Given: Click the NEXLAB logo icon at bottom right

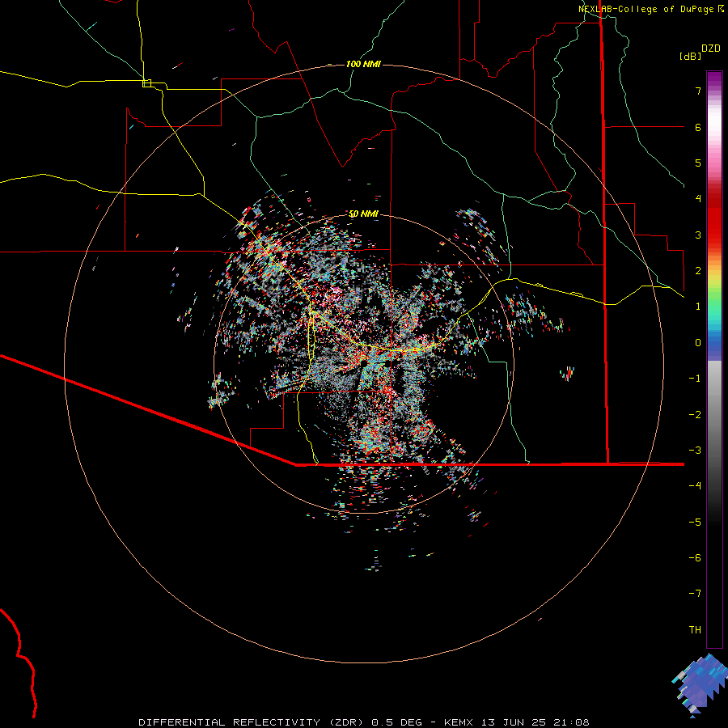Looking at the screenshot, I should [699, 685].
